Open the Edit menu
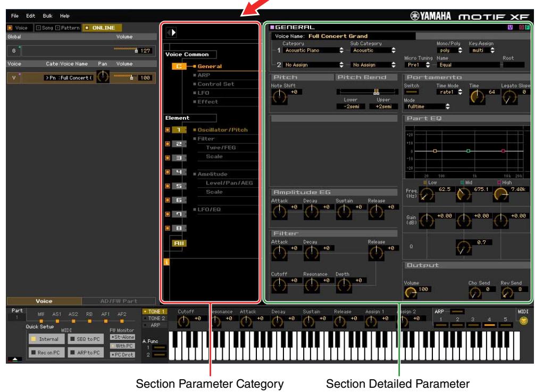 tap(30, 16)
